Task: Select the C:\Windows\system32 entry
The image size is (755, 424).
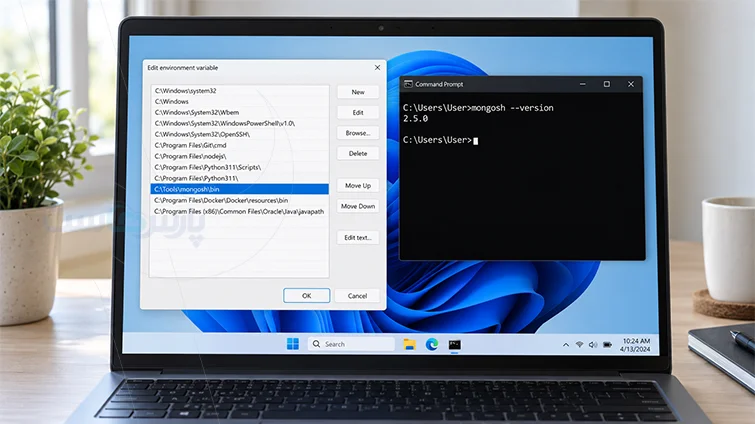Action: 239,90
